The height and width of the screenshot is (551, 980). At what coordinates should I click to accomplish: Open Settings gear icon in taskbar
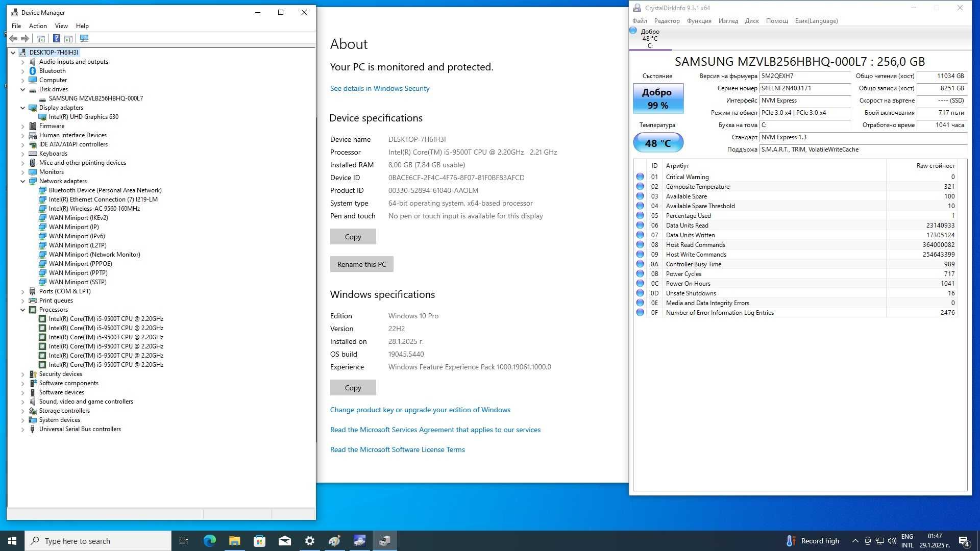309,541
